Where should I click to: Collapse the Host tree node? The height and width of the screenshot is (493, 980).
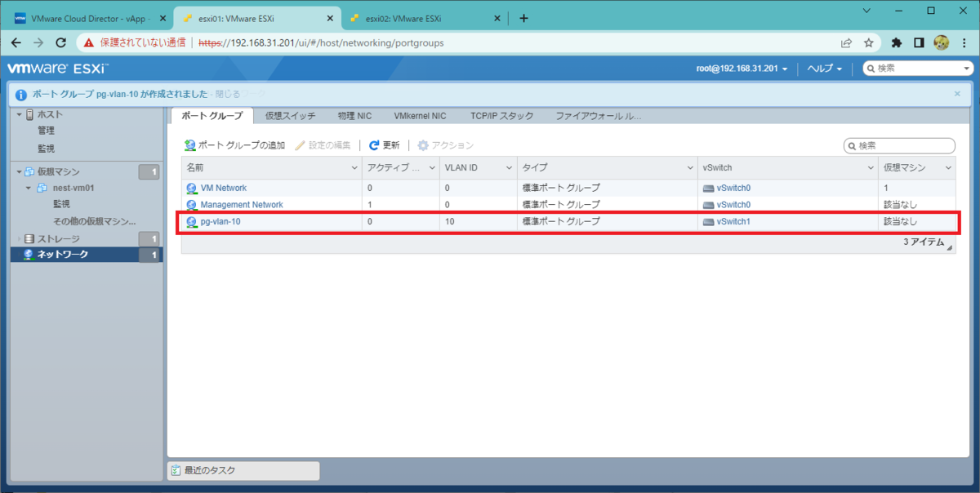point(19,114)
